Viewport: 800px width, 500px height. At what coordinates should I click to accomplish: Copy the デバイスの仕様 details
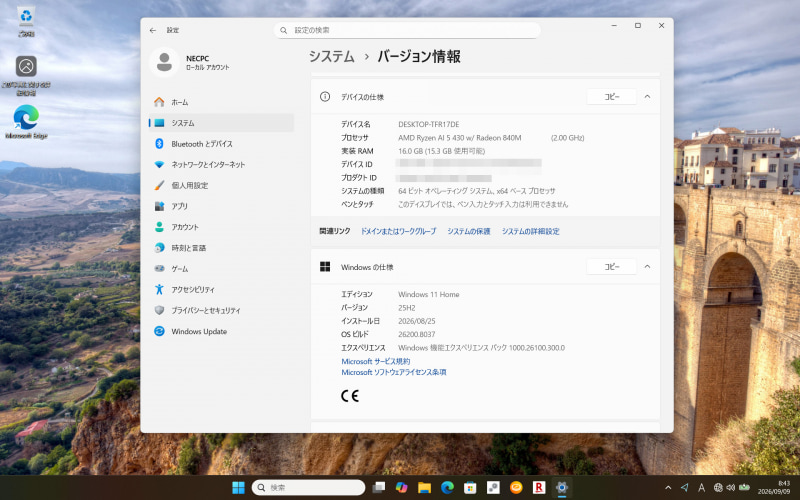tap(611, 96)
